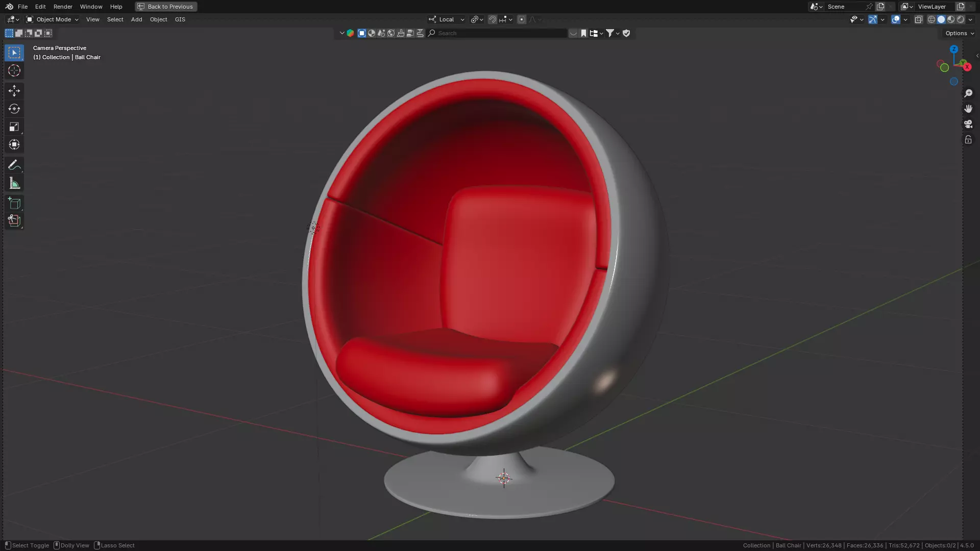The width and height of the screenshot is (980, 551).
Task: Open the snapping options dropdown
Action: click(x=506, y=19)
